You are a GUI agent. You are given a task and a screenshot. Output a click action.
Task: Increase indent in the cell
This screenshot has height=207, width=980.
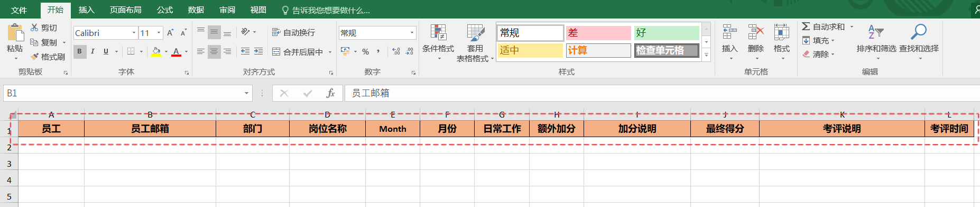258,51
